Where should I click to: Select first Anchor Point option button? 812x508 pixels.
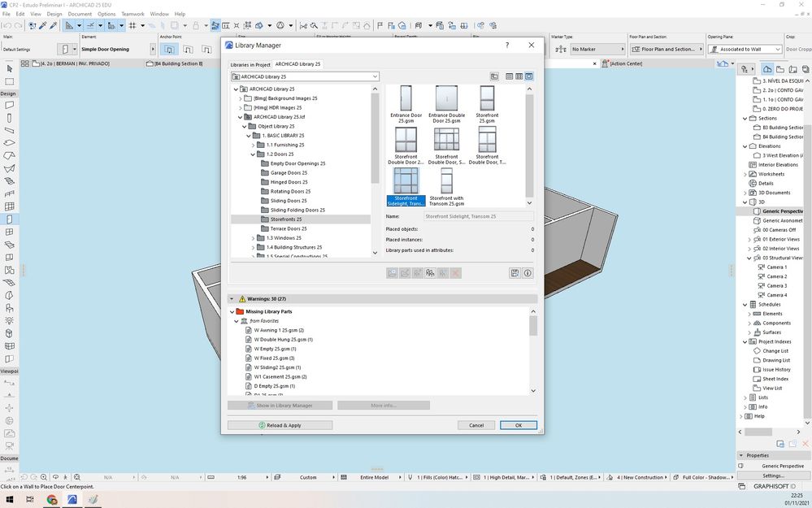(169, 50)
